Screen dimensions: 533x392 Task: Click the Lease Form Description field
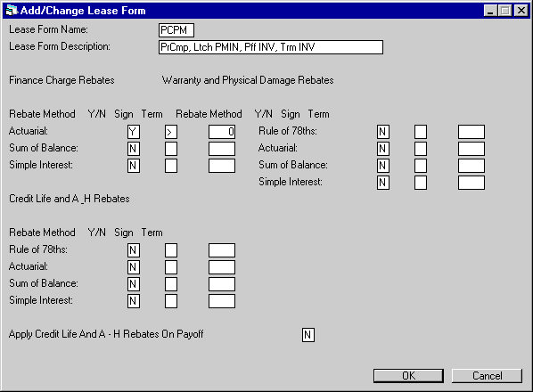[271, 47]
